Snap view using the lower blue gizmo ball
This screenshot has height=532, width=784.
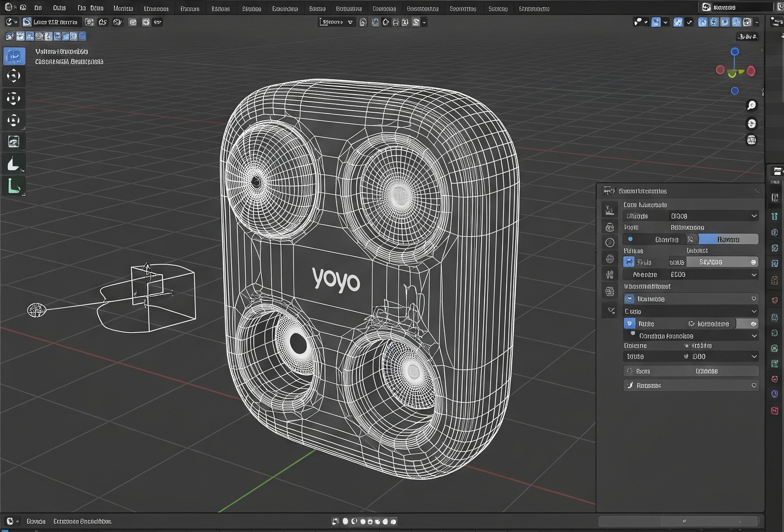pos(735,91)
